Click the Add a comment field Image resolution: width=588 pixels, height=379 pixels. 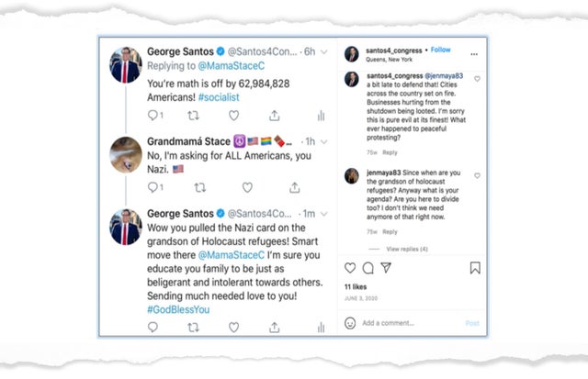404,323
